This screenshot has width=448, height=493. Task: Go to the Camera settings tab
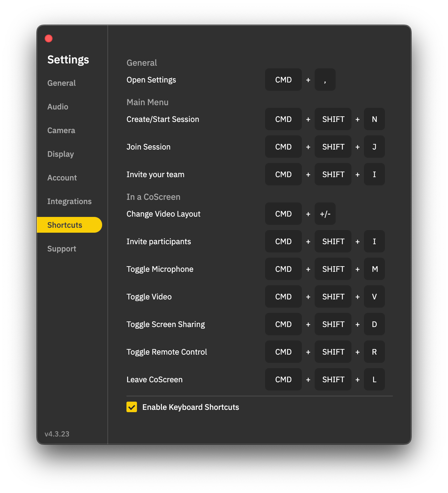coord(61,130)
